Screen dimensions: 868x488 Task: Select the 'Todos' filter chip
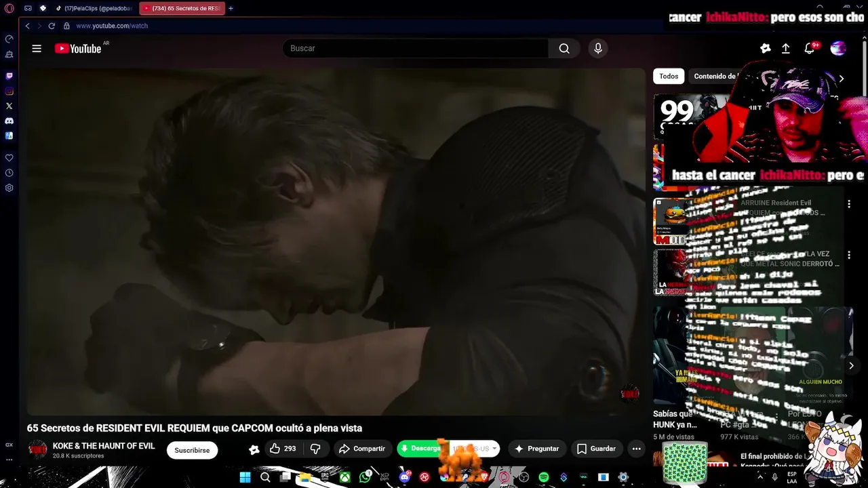tap(669, 76)
